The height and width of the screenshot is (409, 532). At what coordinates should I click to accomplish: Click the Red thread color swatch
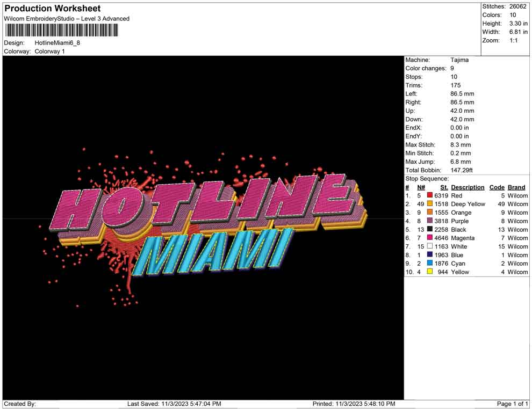[430, 196]
